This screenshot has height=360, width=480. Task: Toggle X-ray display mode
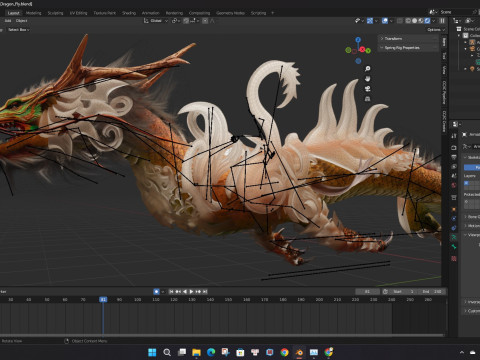[x=400, y=21]
